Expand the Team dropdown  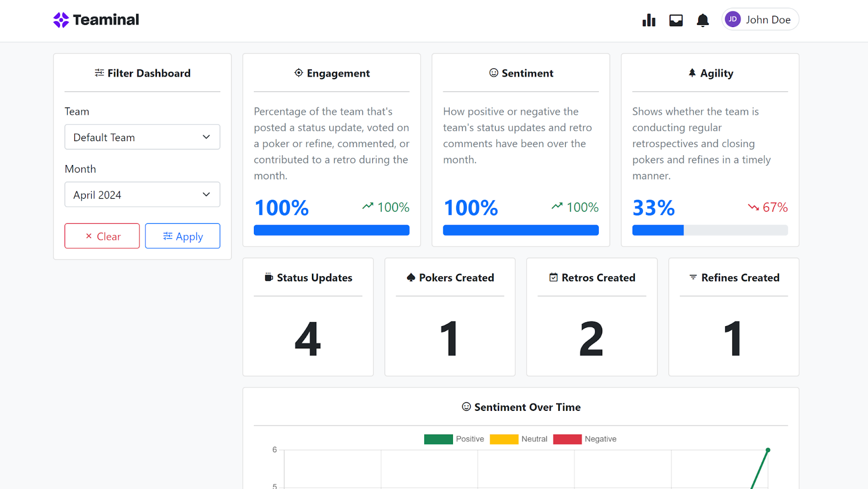click(142, 137)
